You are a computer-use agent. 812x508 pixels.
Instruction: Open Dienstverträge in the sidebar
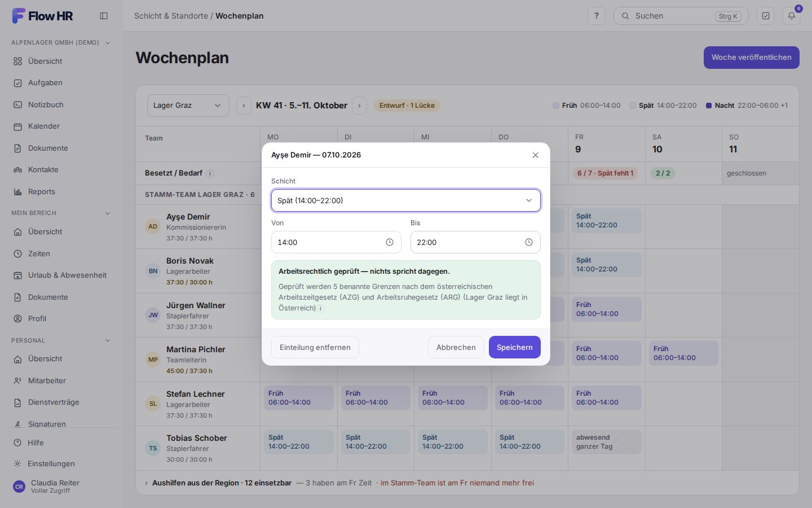(61, 402)
